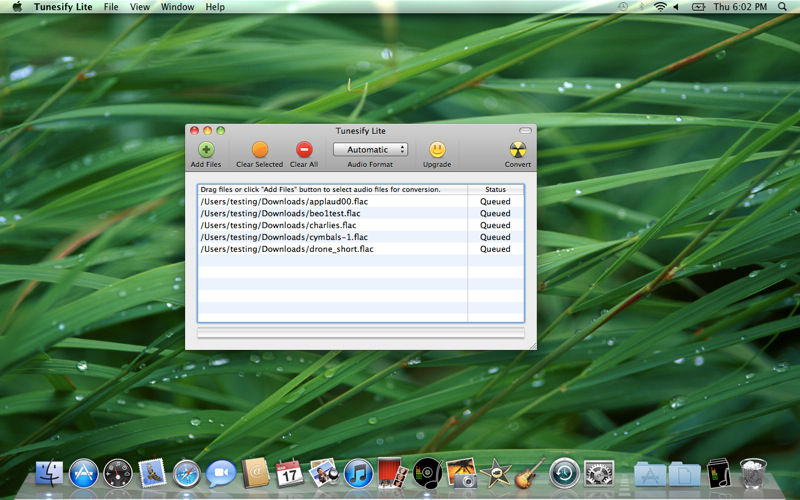Open GarageBand guitar icon in dock

pyautogui.click(x=530, y=473)
